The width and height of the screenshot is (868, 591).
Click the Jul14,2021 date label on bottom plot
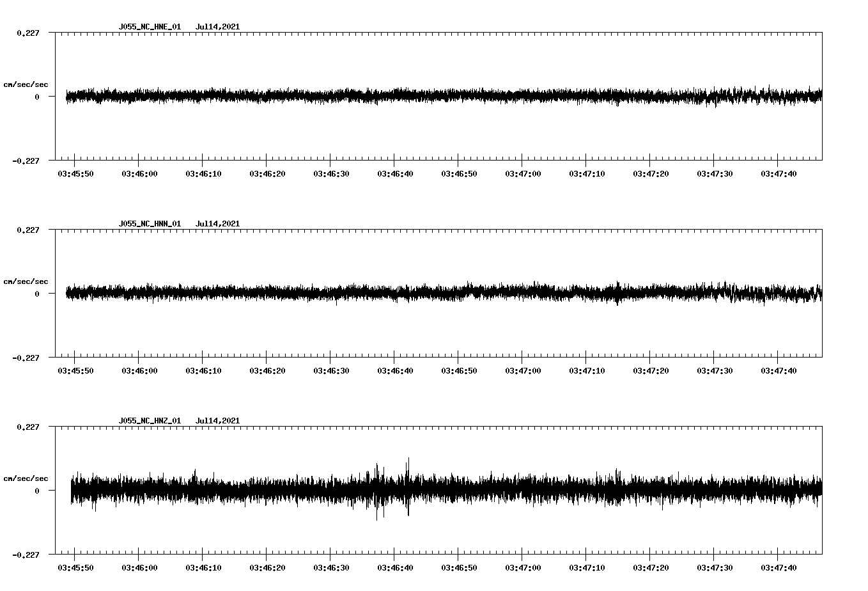click(218, 421)
